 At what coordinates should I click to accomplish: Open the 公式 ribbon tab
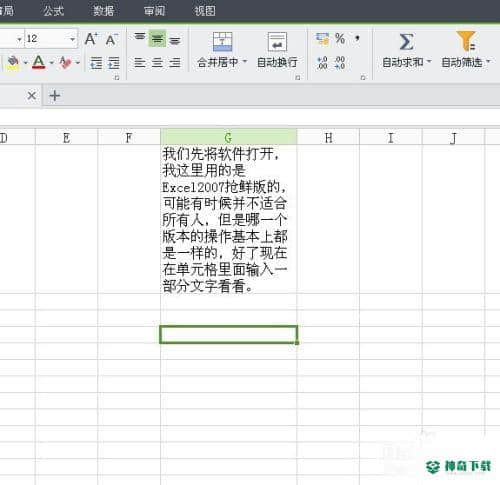53,11
